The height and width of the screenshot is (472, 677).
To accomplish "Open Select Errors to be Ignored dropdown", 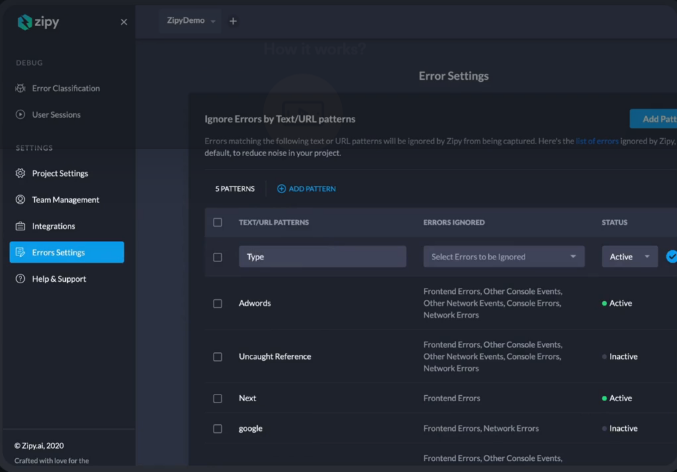I will (x=504, y=257).
